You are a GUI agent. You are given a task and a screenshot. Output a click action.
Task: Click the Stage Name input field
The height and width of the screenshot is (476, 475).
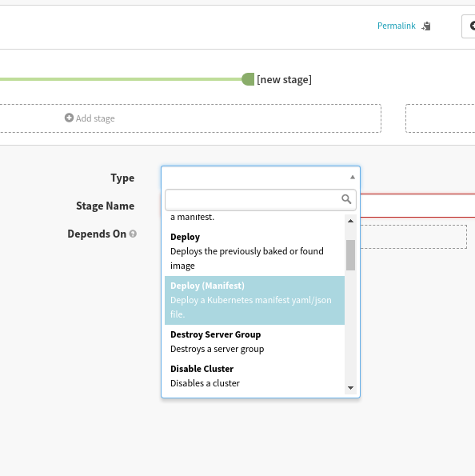pyautogui.click(x=417, y=206)
